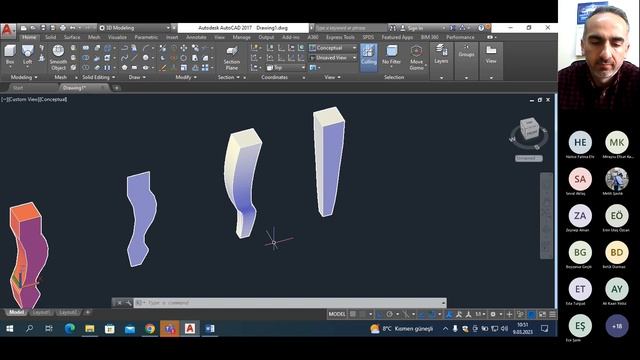Open the 3D Modeling workspace dropdown
The height and width of the screenshot is (360, 640).
coord(135,28)
